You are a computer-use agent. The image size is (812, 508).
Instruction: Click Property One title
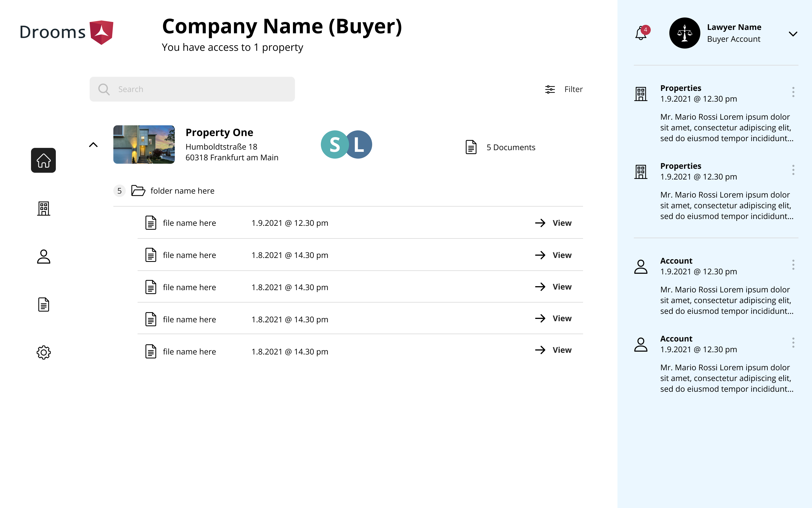219,132
